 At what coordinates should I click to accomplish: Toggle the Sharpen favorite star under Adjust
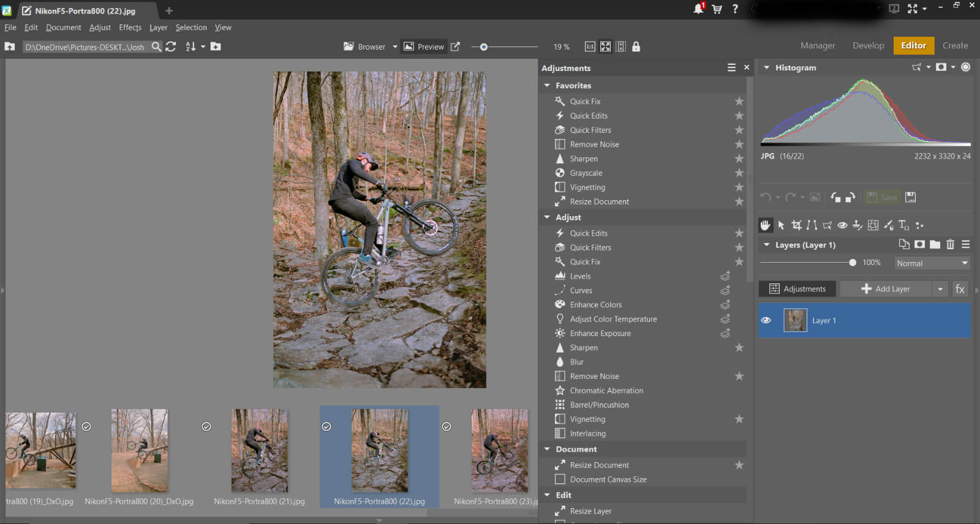click(x=739, y=348)
